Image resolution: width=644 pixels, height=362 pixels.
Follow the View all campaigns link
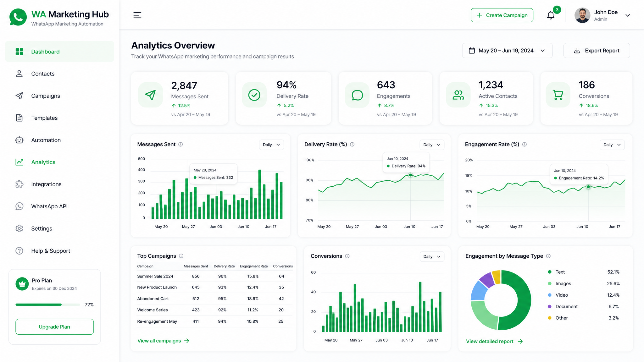pyautogui.click(x=163, y=341)
